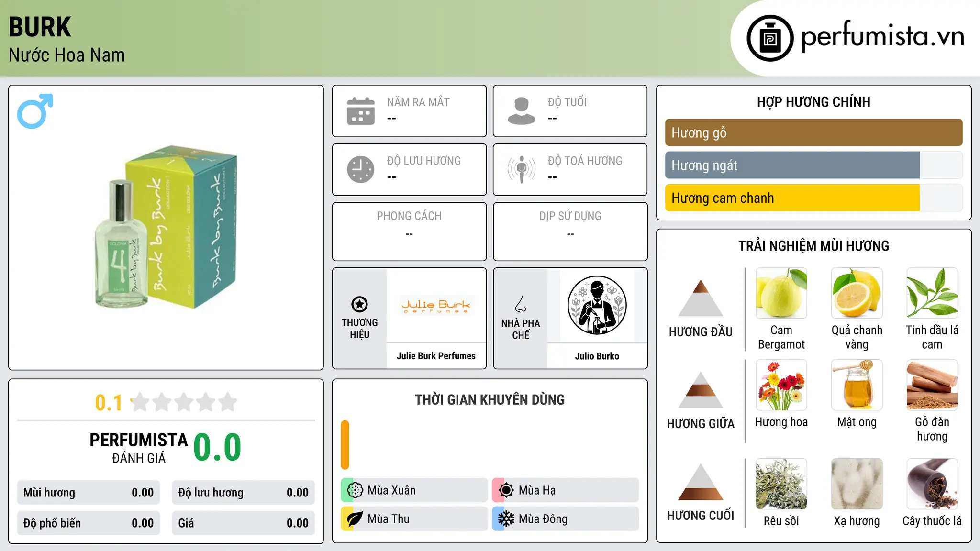
Task: Click the Hương Giữa middle-note pyramid icon
Action: (701, 390)
